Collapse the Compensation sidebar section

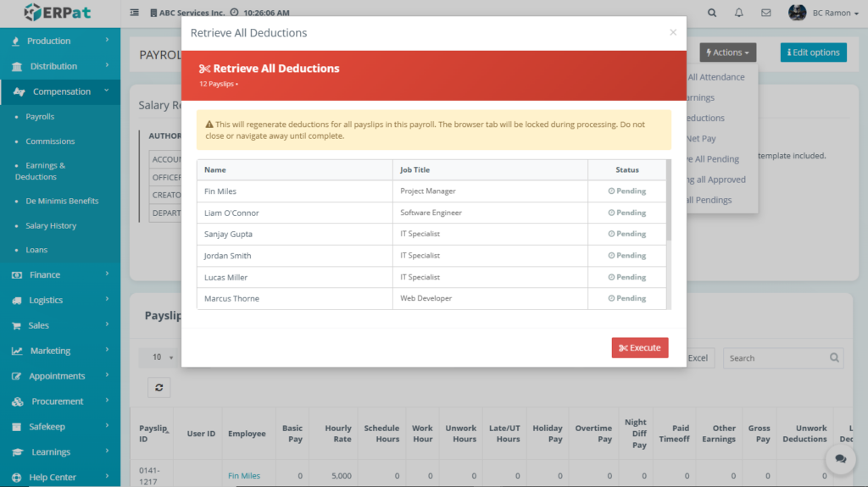[x=61, y=91]
